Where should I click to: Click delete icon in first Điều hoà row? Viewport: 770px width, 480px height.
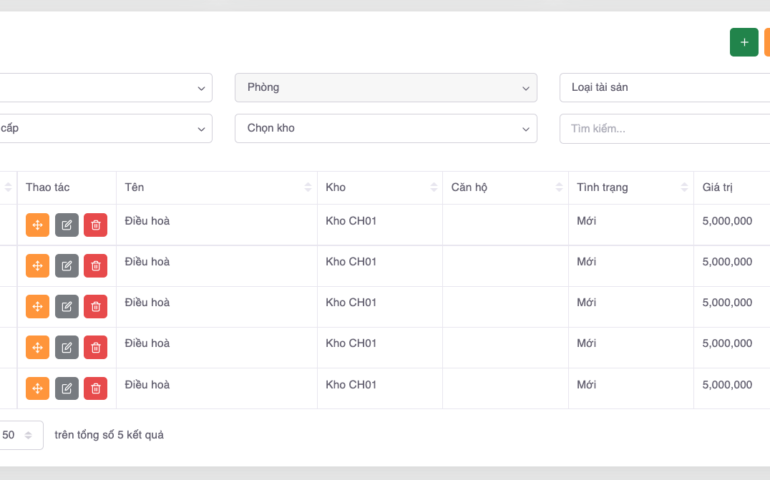95,225
